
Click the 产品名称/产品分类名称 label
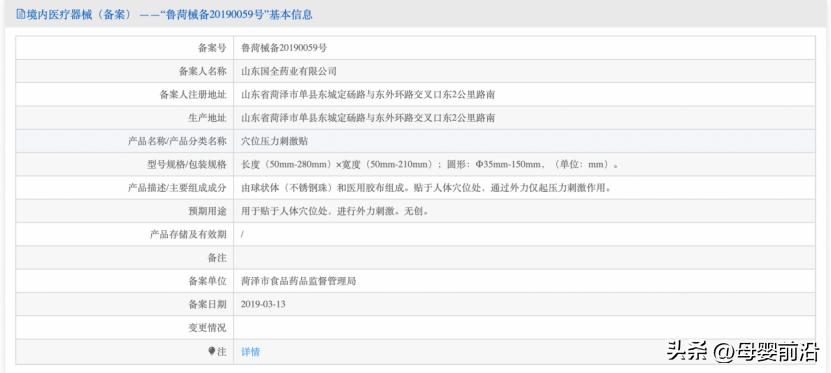(x=178, y=141)
